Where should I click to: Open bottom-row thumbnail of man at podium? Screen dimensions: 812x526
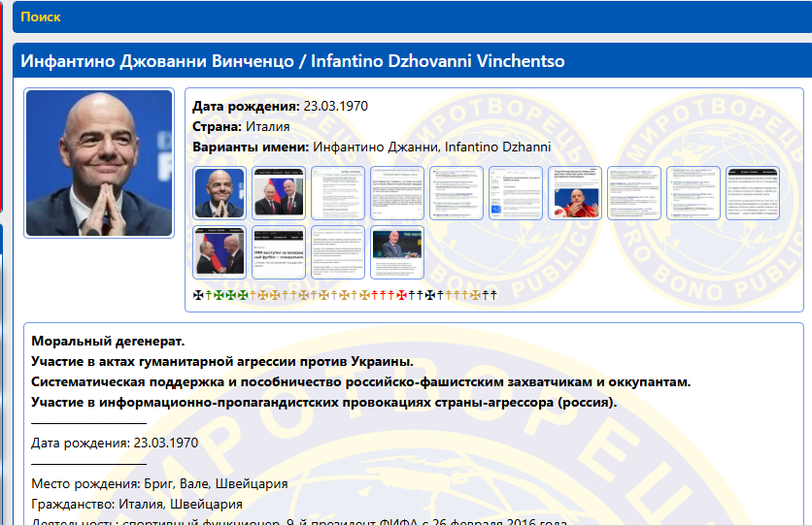pos(397,252)
